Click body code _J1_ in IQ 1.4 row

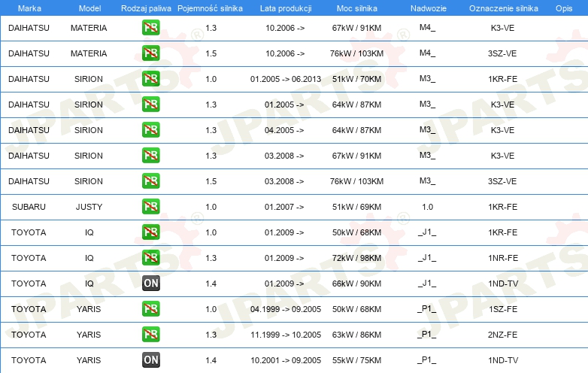coord(427,283)
